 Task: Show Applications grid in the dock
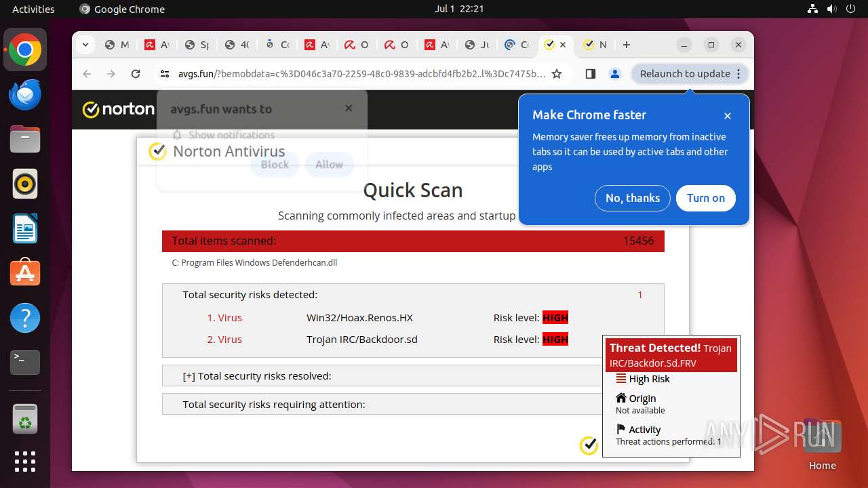pyautogui.click(x=25, y=462)
